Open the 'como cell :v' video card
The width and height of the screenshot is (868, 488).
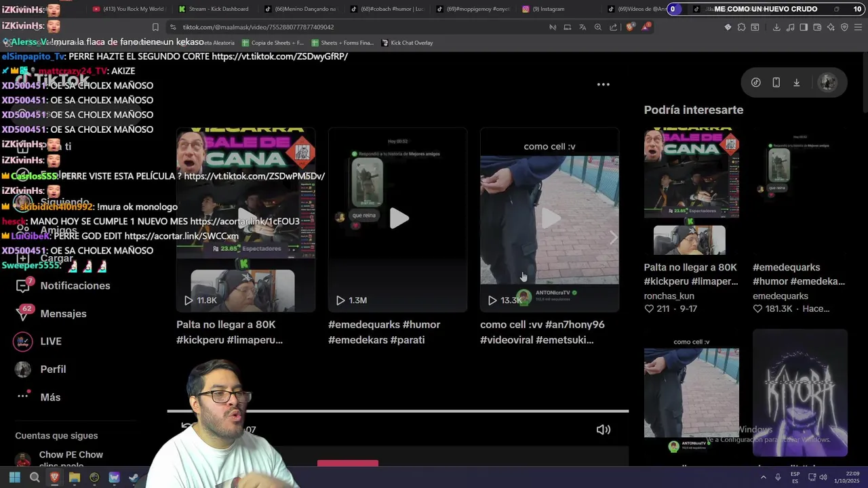549,220
